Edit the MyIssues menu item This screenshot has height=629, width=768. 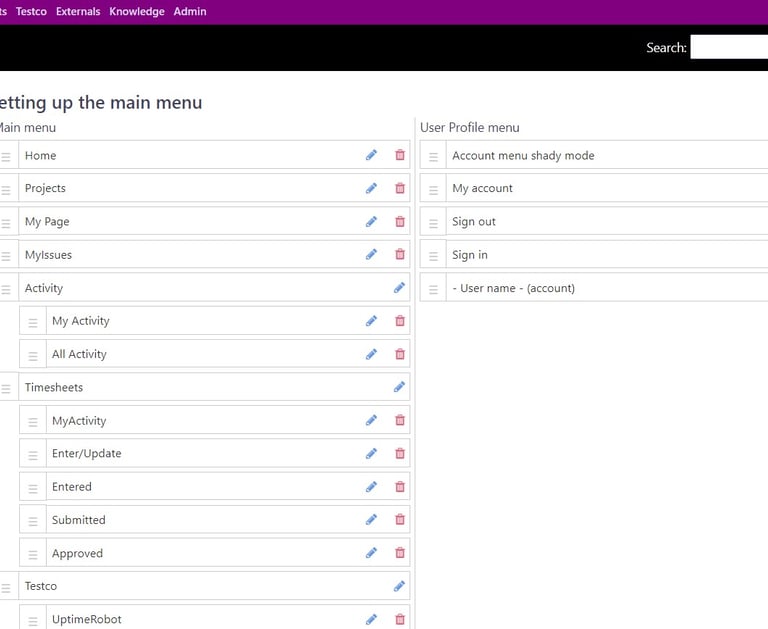pyautogui.click(x=371, y=254)
